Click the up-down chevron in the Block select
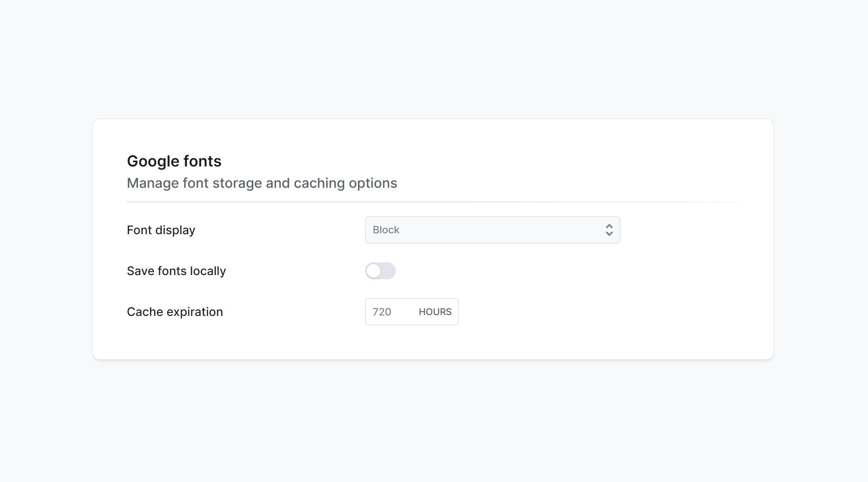 pos(609,230)
